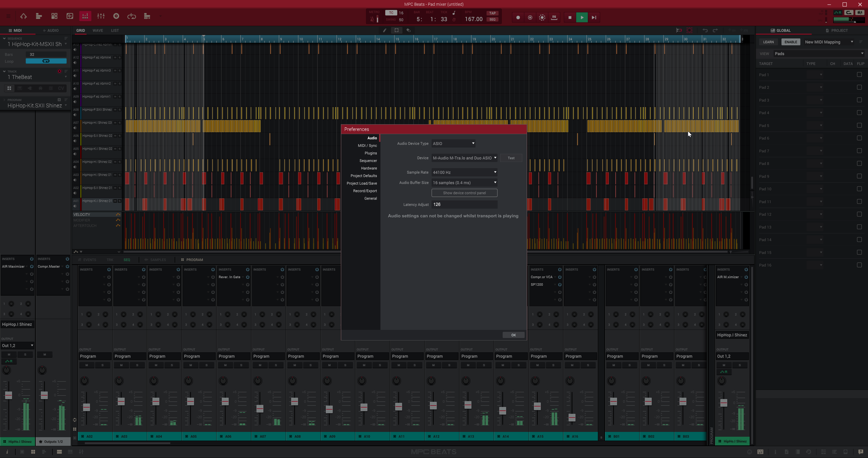The image size is (868, 458).
Task: Open the Sampler disc icon
Action: click(116, 16)
